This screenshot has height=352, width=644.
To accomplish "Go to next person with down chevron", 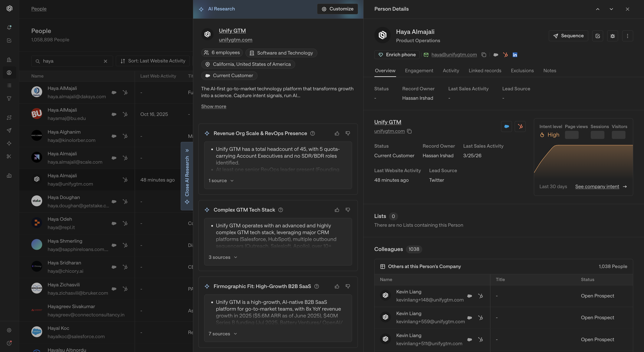I will (x=611, y=9).
